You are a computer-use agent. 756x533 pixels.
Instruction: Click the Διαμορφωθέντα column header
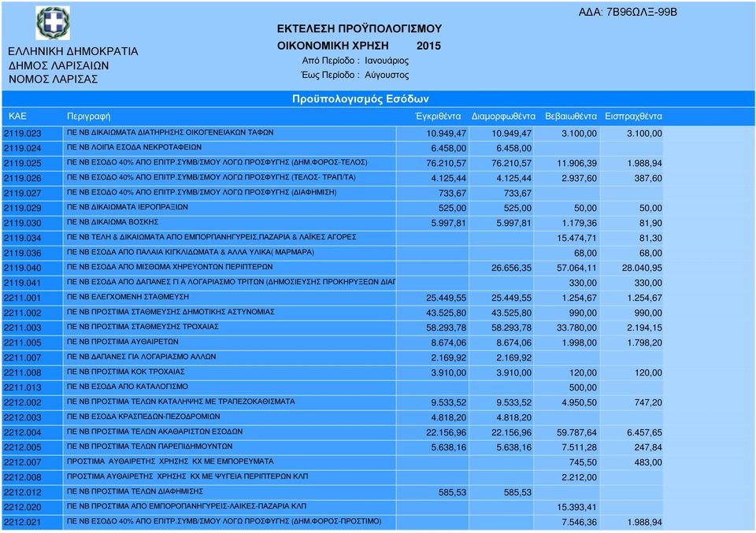[x=503, y=117]
